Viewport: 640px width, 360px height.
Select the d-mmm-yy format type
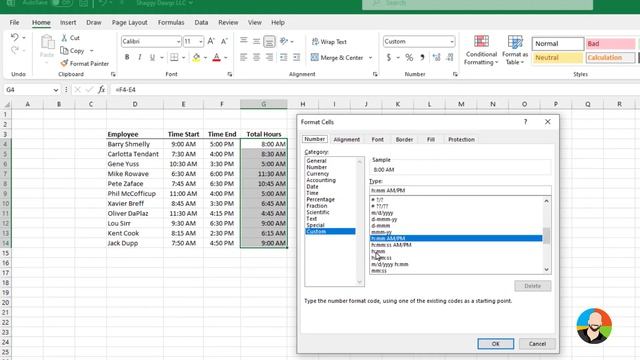[384, 219]
